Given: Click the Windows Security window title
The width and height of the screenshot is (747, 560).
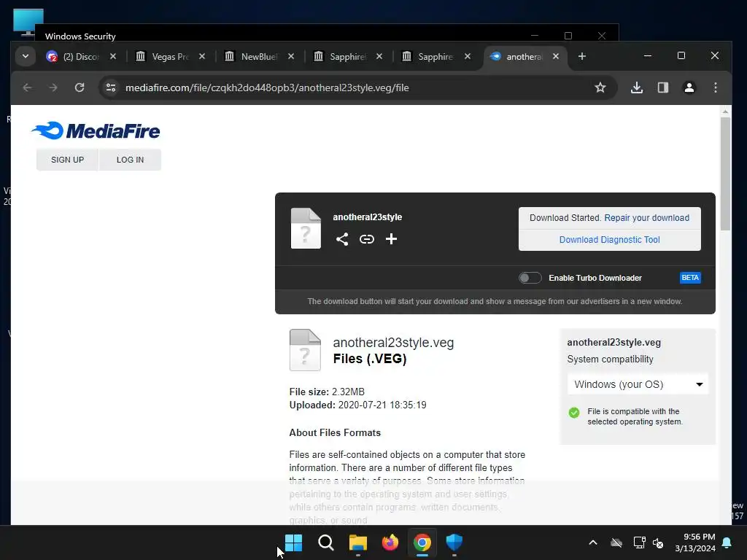Looking at the screenshot, I should coord(80,36).
